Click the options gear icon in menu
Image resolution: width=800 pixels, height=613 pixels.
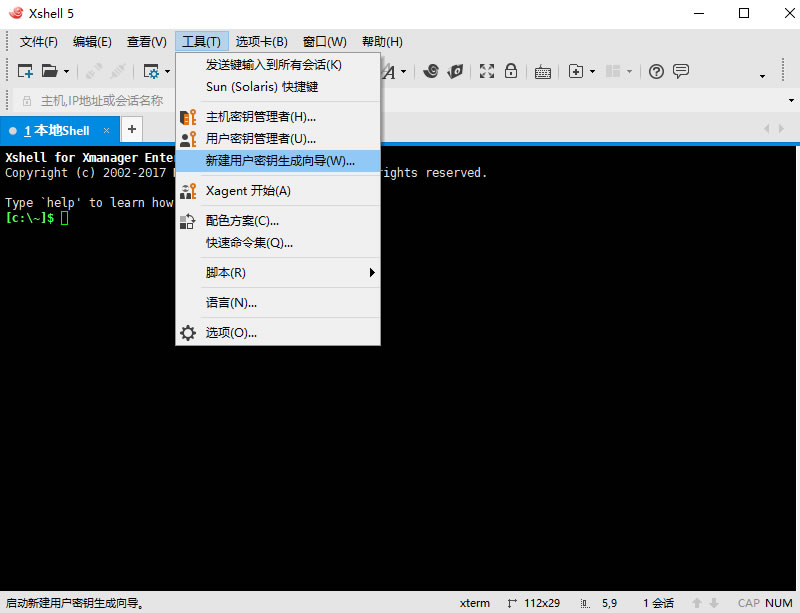coord(188,333)
